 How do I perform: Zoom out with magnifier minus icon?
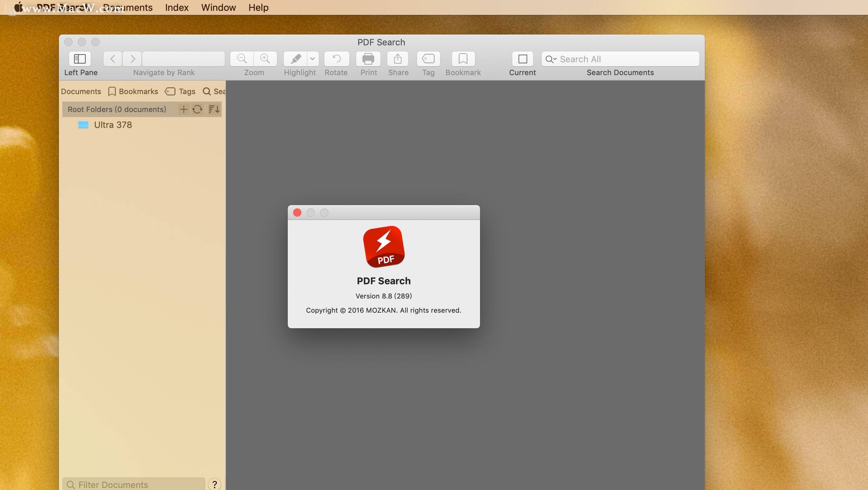242,59
